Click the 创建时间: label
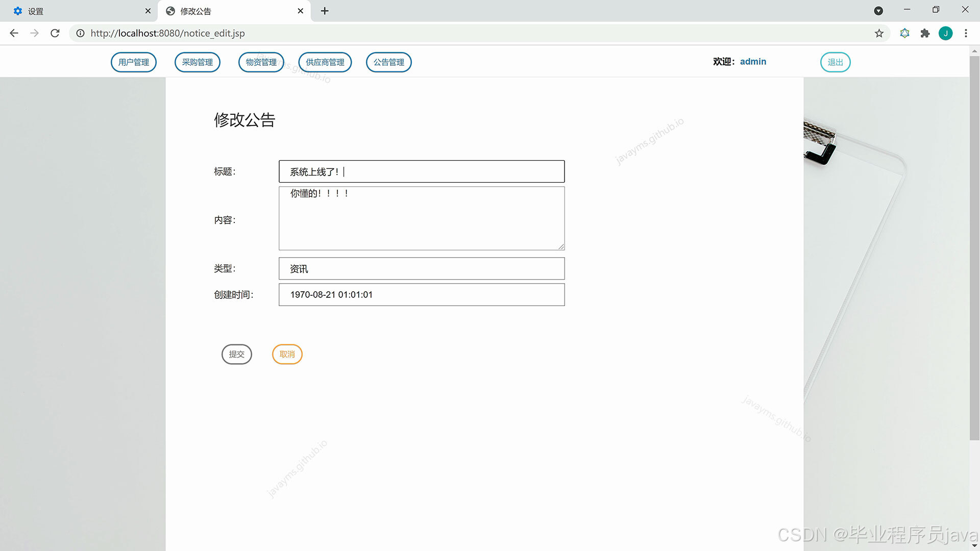980x551 pixels. point(234,295)
